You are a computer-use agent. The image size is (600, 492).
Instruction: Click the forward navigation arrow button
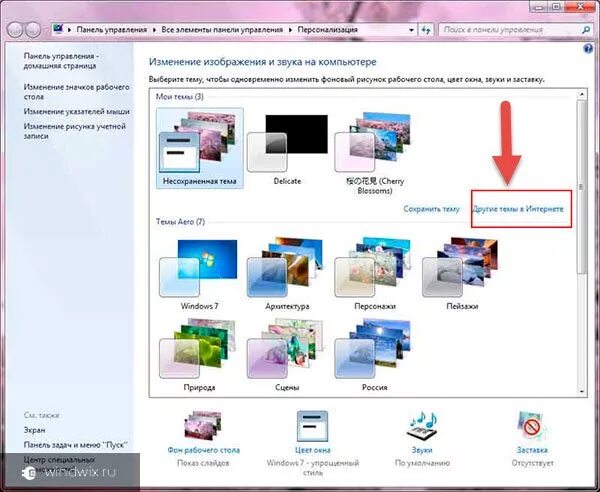click(x=33, y=30)
